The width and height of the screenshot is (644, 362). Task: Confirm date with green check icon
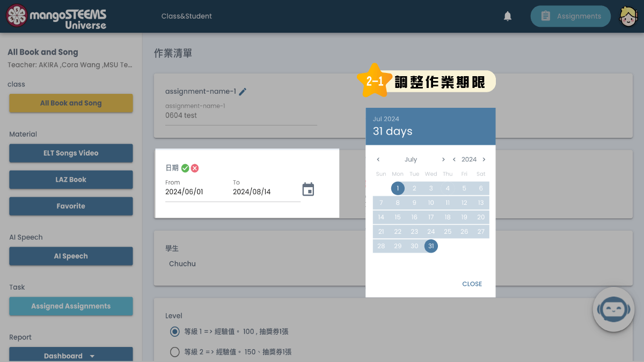point(185,168)
